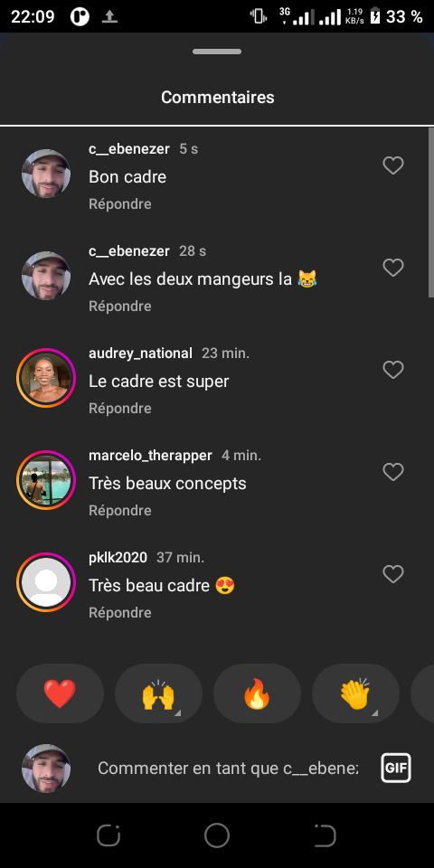Viewport: 434px width, 868px height.
Task: Insert the fire quick emoji
Action: 257,693
